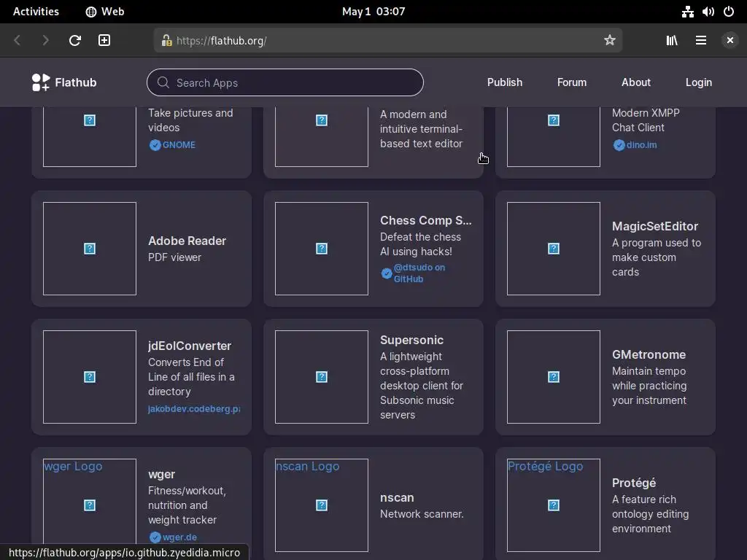The height and width of the screenshot is (560, 747).
Task: Go to the Forum
Action: click(572, 82)
